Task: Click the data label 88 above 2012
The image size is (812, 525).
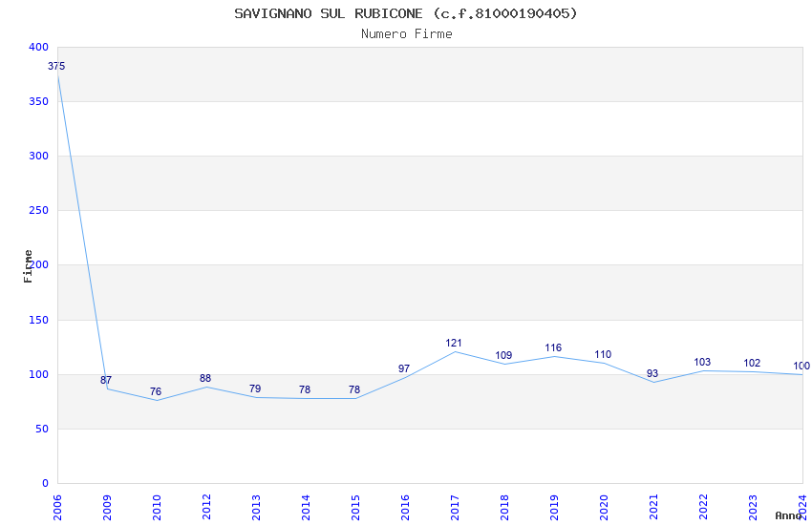Action: tap(205, 378)
